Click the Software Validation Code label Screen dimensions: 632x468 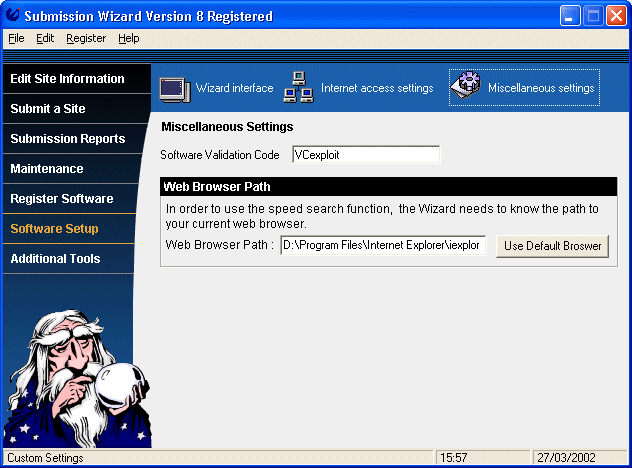pyautogui.click(x=220, y=155)
